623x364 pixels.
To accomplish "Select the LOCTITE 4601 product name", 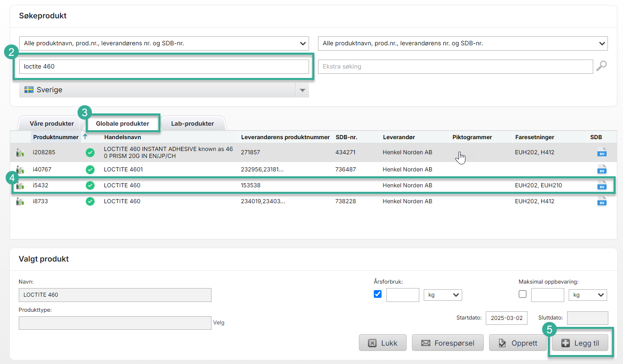I will click(x=123, y=169).
